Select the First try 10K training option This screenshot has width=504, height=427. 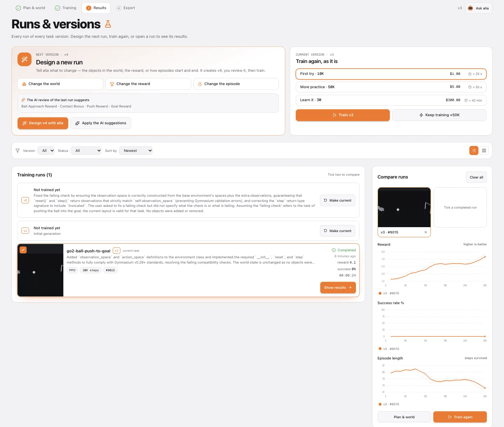click(x=391, y=74)
